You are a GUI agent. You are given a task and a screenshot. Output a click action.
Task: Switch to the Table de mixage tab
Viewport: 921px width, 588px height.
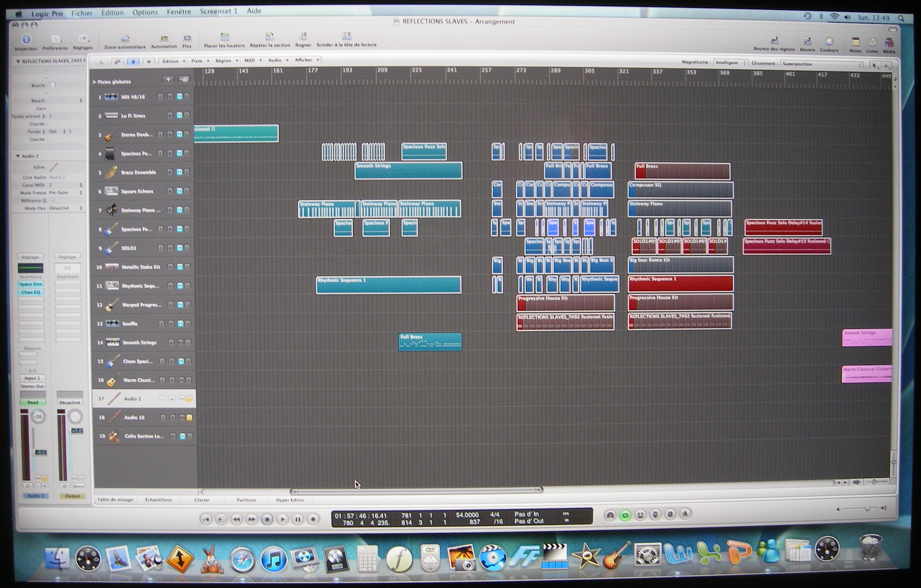(115, 500)
